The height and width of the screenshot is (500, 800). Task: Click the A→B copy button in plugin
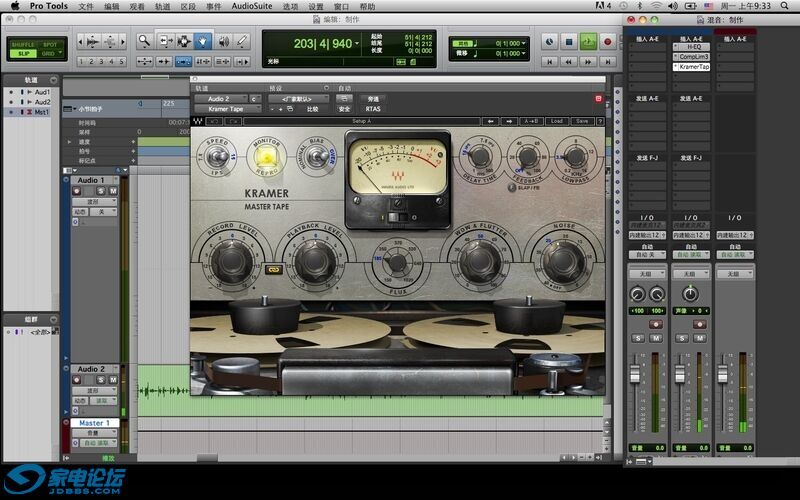[x=531, y=121]
